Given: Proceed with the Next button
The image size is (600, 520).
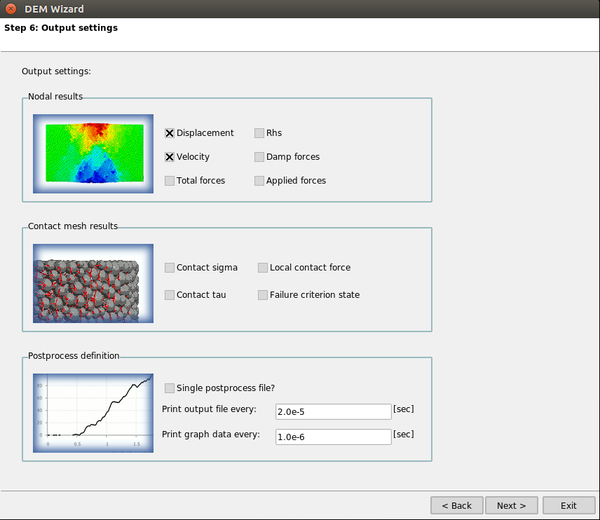Looking at the screenshot, I should (511, 505).
